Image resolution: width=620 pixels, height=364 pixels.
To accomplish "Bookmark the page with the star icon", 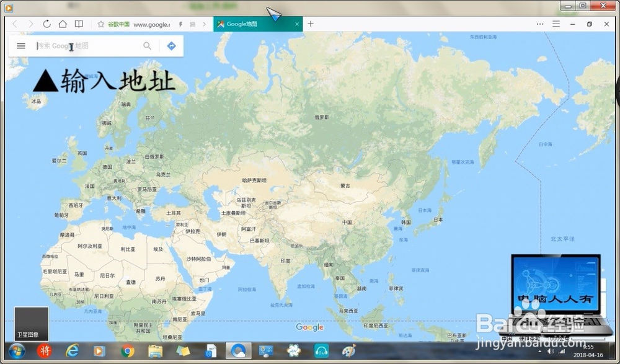I will pos(101,24).
